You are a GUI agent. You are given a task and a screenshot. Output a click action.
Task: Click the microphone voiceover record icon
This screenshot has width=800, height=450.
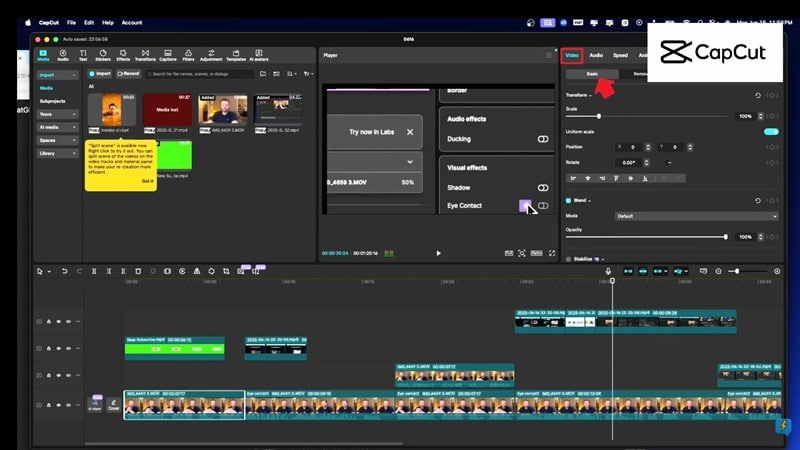click(608, 271)
